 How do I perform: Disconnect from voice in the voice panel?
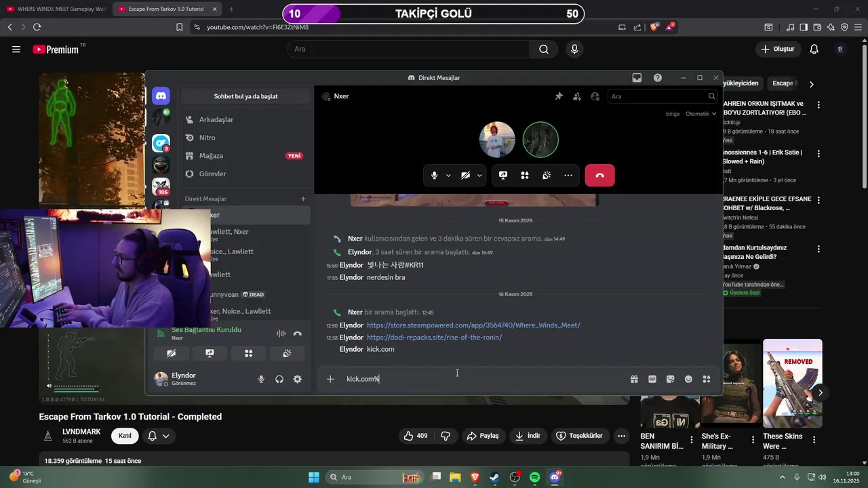pyautogui.click(x=297, y=333)
